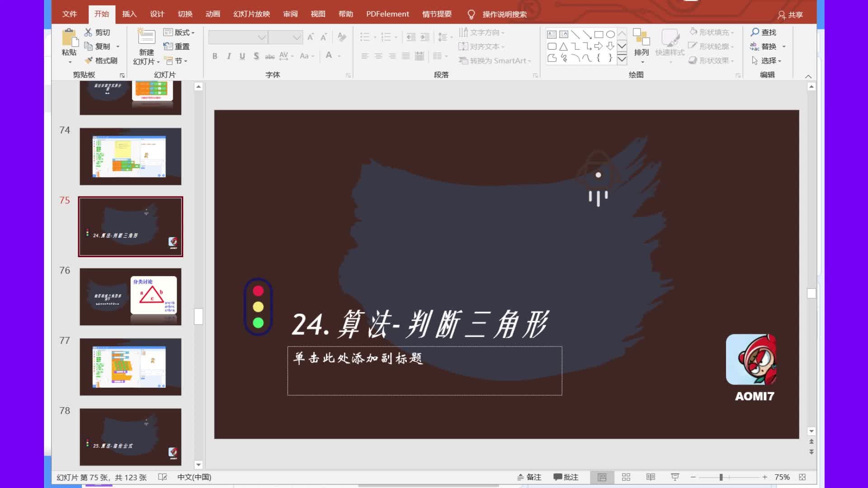Click the language 中文(中国) indicator

pyautogui.click(x=194, y=477)
